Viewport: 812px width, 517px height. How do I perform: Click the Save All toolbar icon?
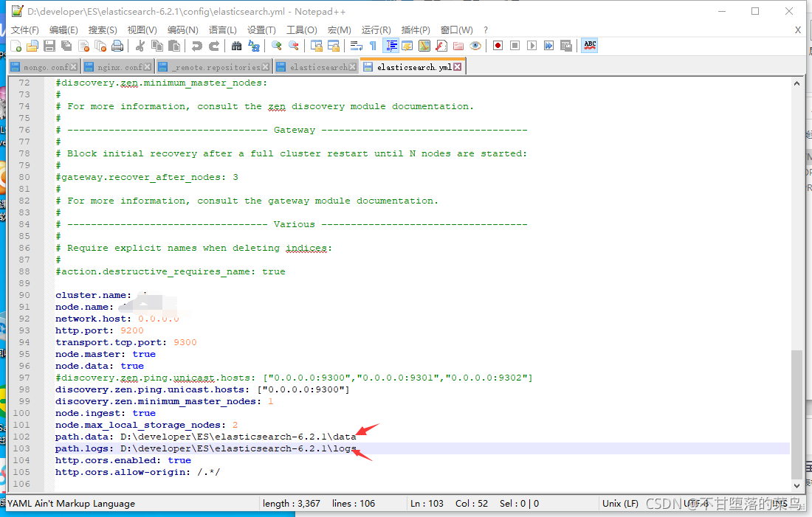[66, 46]
